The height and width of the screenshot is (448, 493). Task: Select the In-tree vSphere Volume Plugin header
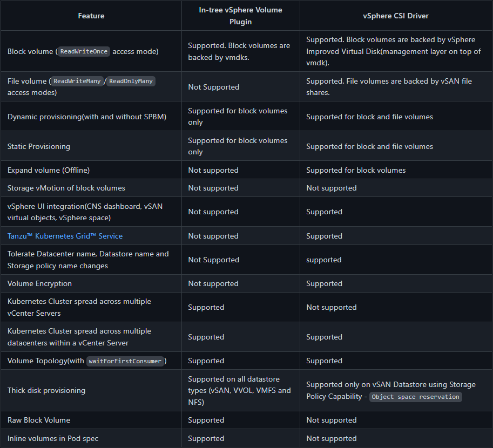click(241, 16)
